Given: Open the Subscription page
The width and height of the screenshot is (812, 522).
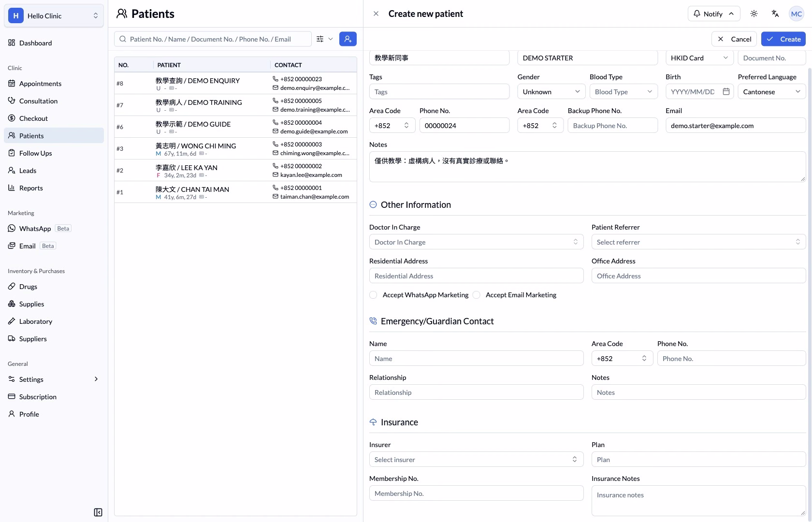Looking at the screenshot, I should pos(54,397).
